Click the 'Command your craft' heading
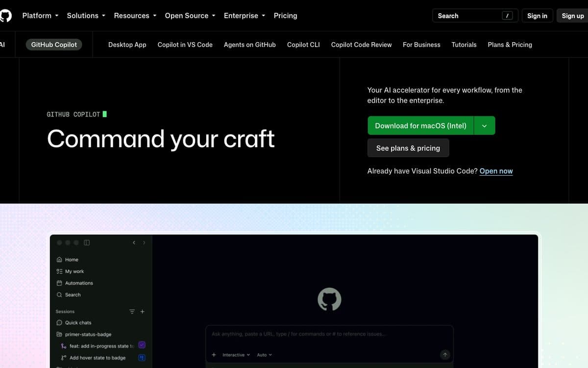Image resolution: width=588 pixels, height=368 pixels. point(161,139)
